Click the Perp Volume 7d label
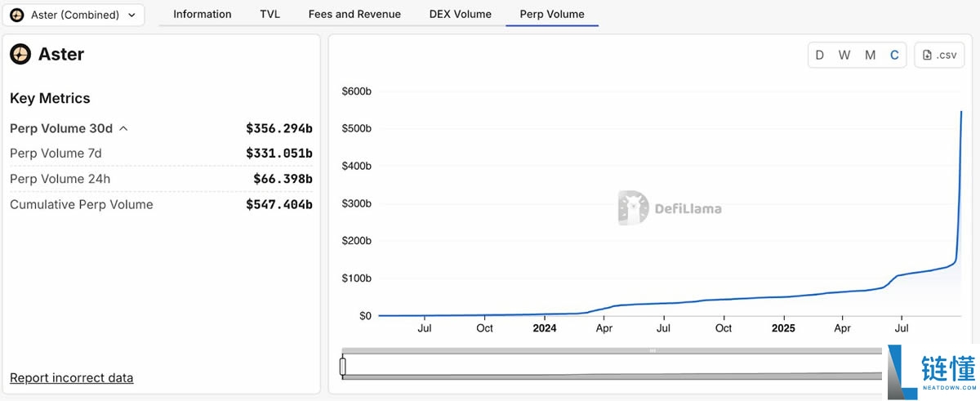 point(56,154)
